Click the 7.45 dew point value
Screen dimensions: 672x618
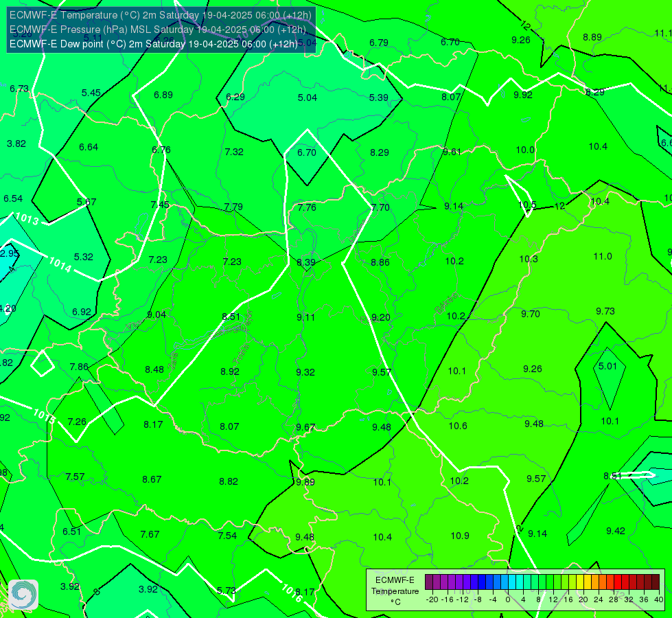tap(160, 205)
